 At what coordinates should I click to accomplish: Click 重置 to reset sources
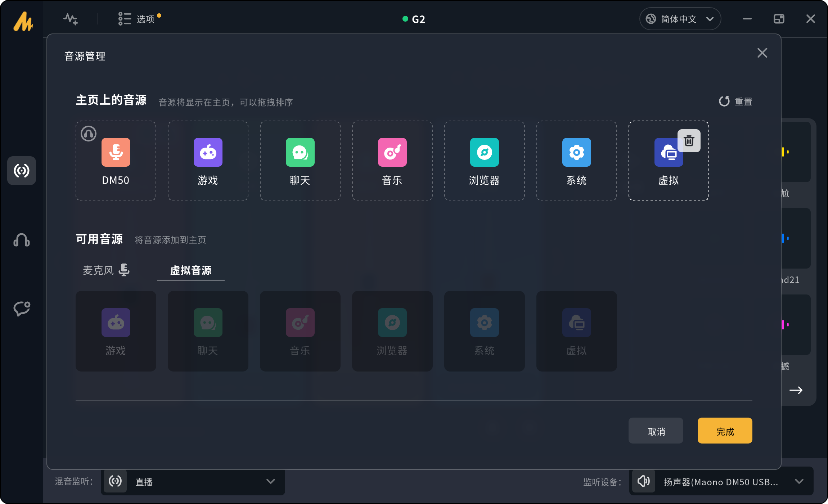click(x=735, y=102)
